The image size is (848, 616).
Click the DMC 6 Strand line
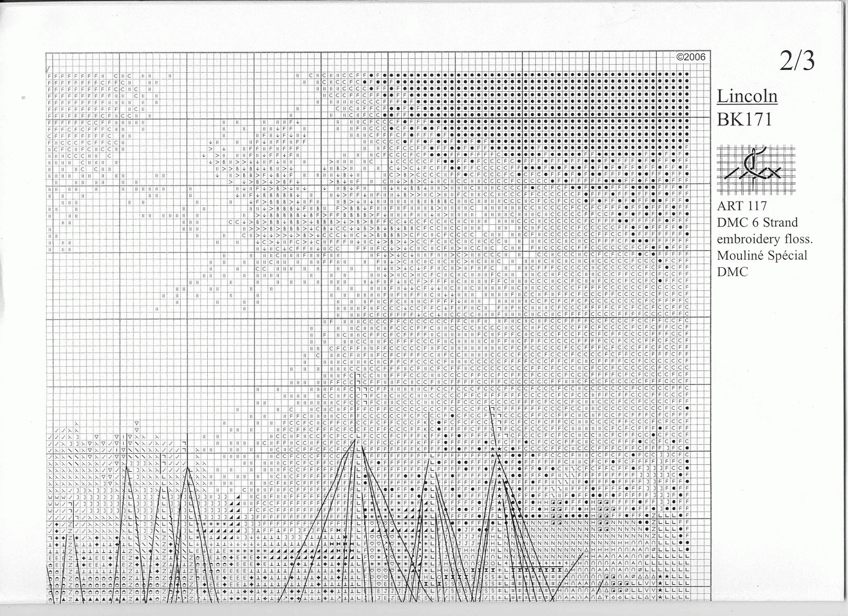pyautogui.click(x=757, y=222)
